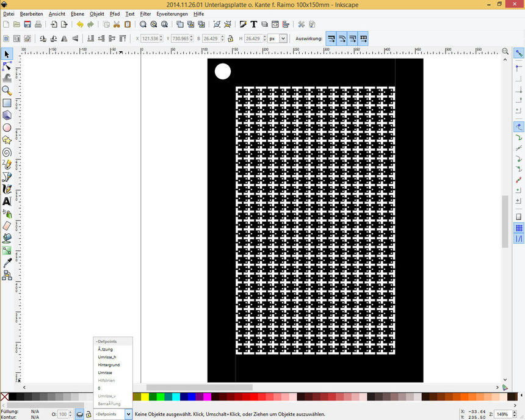525x420 pixels.
Task: Open Text and Font dialog icon
Action: point(253,24)
